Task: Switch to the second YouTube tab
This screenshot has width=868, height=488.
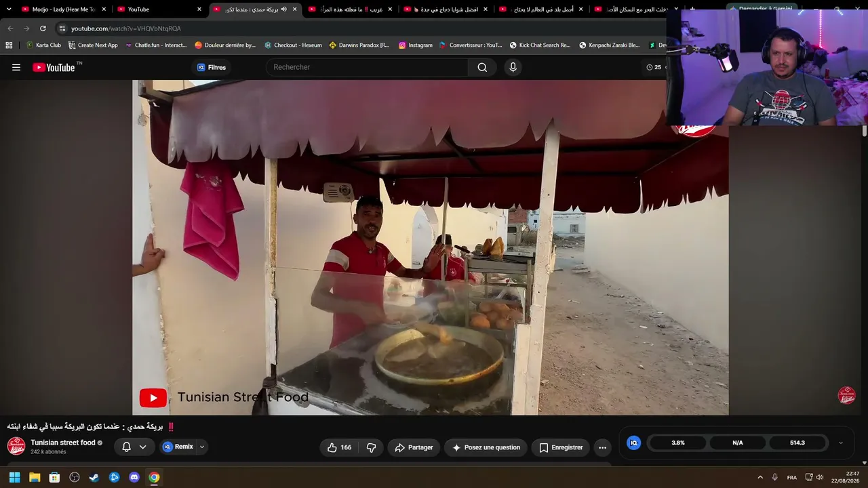Action: [x=159, y=9]
